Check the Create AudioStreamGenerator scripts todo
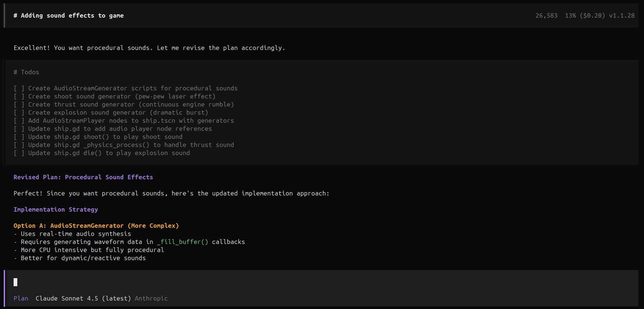 [19, 88]
